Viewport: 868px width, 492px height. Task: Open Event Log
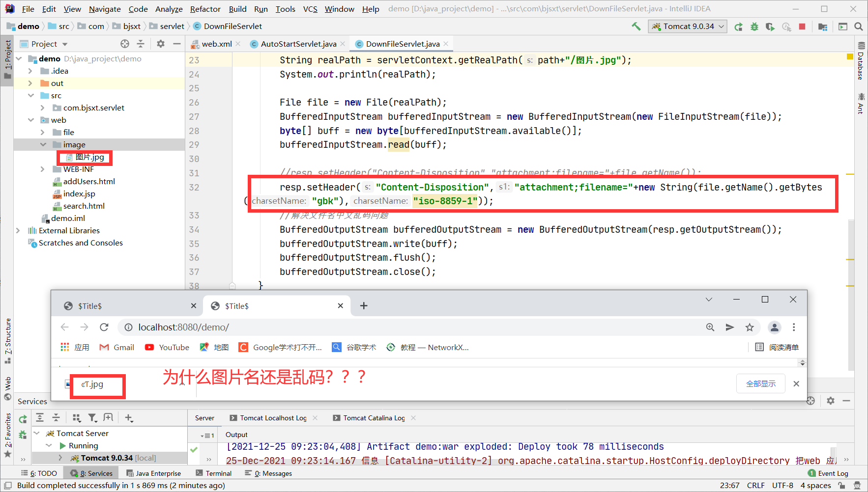828,473
